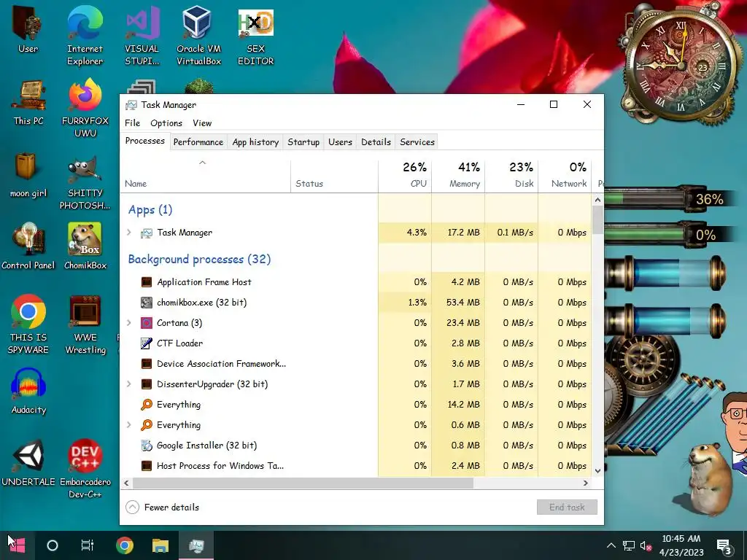The image size is (747, 560).
Task: Click the taskbar clock showing 10:45 AM
Action: pos(681,545)
